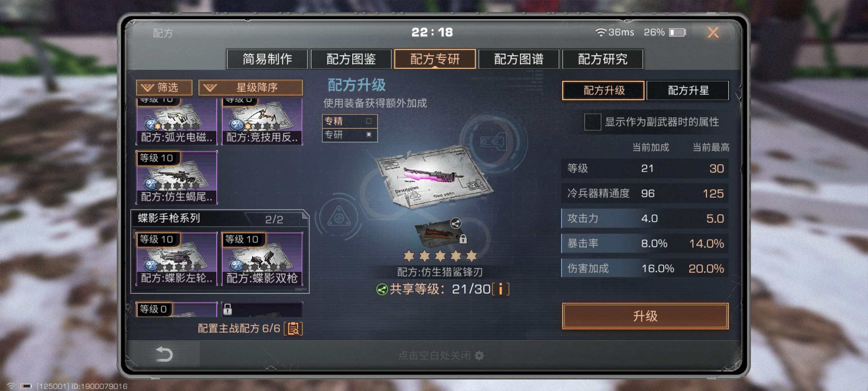This screenshot has height=391, width=868.
Task: Open the 筛选 filter dropdown
Action: click(164, 88)
